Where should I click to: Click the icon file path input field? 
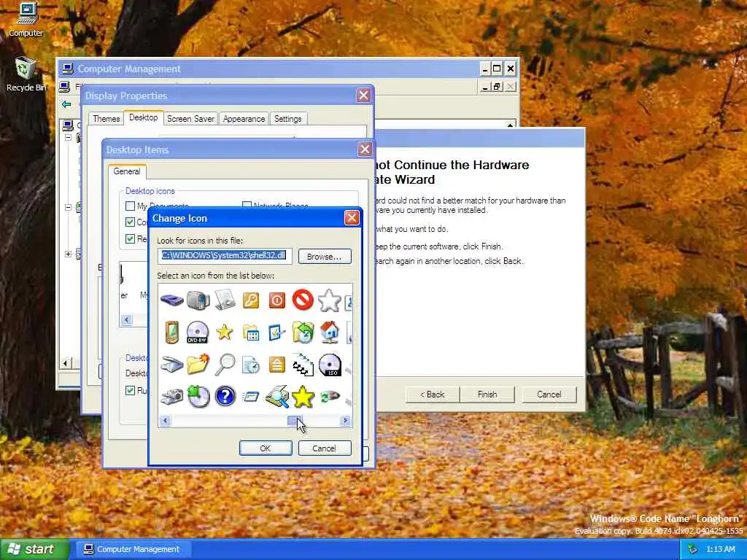tap(225, 256)
